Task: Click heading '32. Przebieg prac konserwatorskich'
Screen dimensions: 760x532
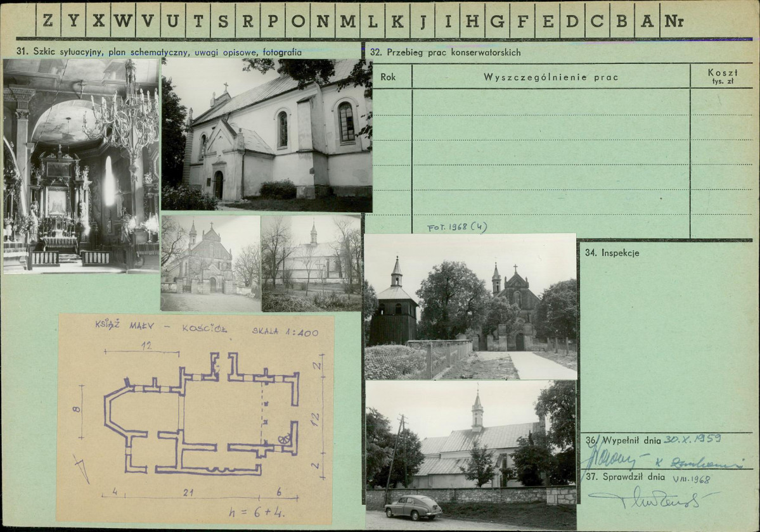Action: (446, 53)
